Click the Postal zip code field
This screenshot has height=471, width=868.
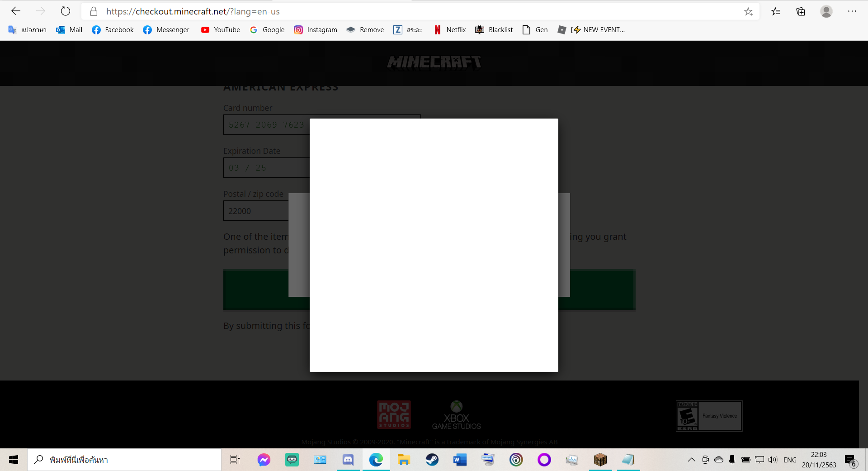point(256,211)
